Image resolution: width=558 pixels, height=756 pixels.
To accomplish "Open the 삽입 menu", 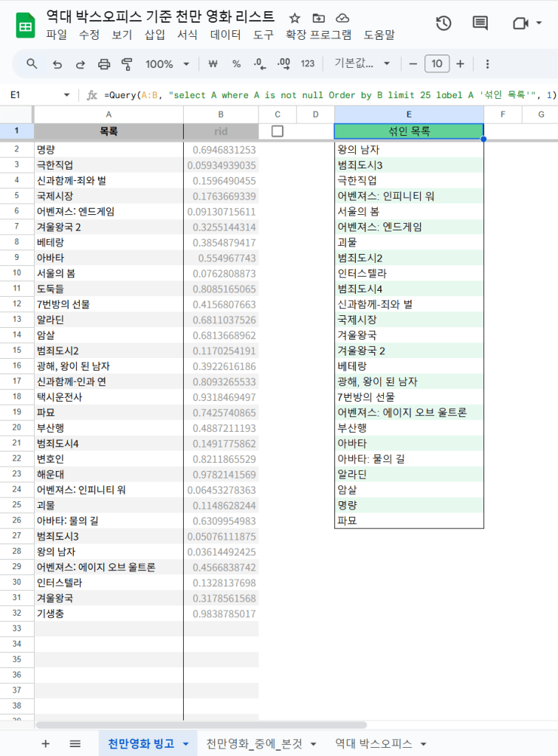I will click(x=155, y=35).
